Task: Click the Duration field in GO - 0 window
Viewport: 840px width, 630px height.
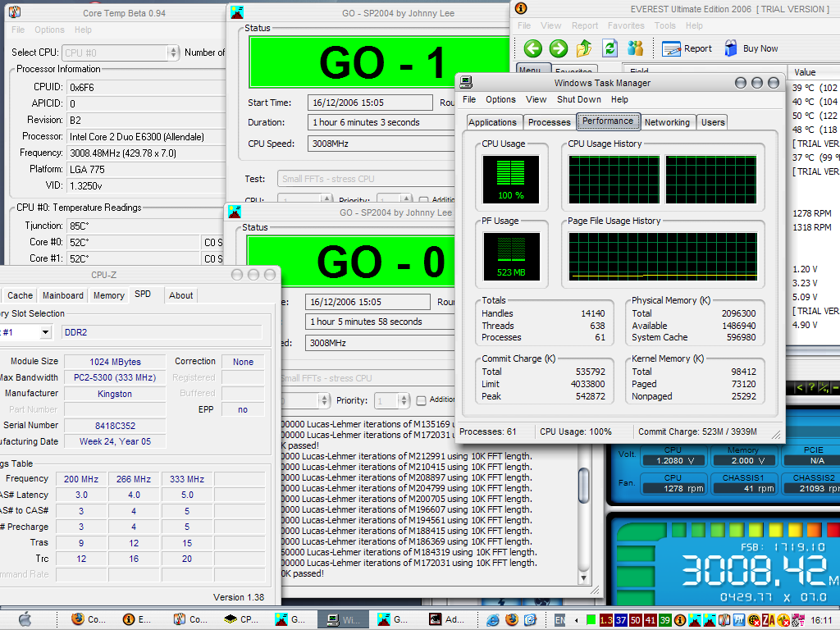Action: (x=380, y=322)
